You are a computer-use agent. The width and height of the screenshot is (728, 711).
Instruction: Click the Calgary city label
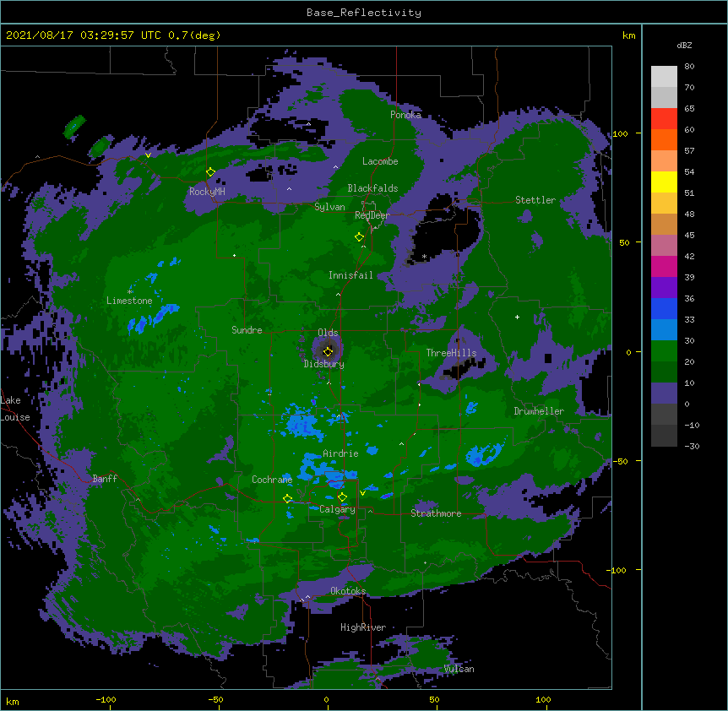[x=337, y=509]
